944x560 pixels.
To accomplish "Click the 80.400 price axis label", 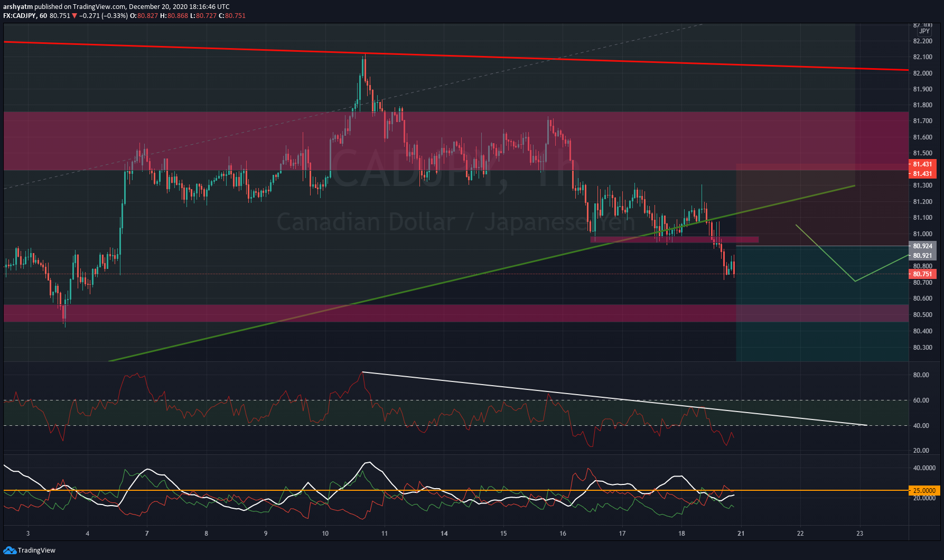I will pos(922,331).
